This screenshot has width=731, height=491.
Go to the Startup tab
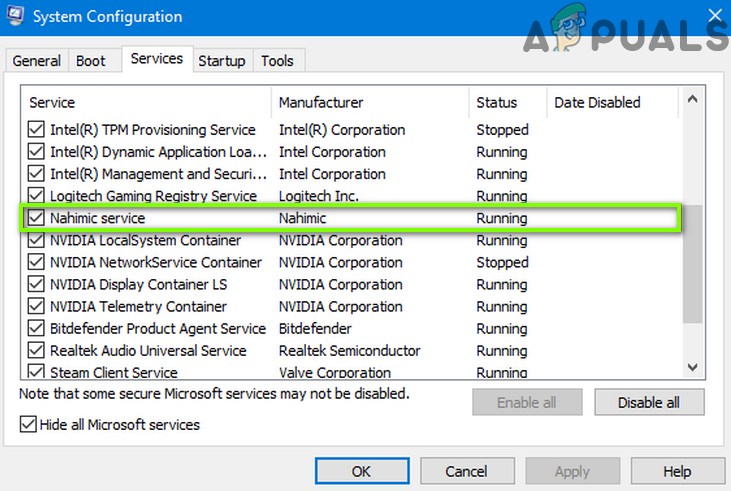(222, 61)
